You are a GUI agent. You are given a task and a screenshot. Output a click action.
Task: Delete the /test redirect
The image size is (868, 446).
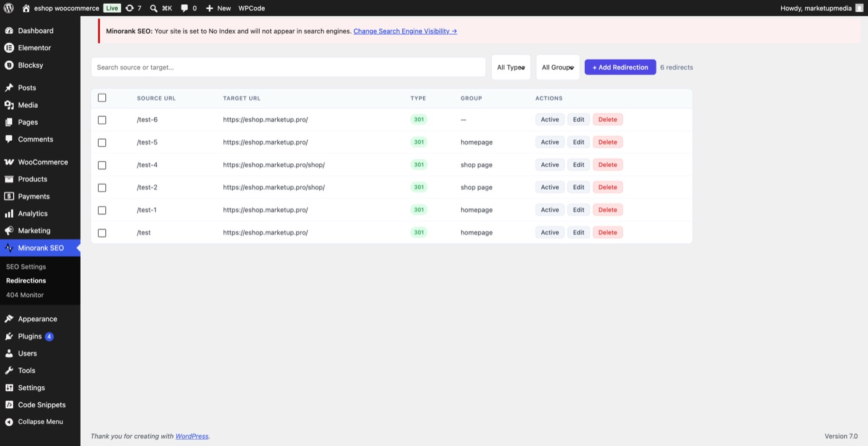[x=608, y=233]
